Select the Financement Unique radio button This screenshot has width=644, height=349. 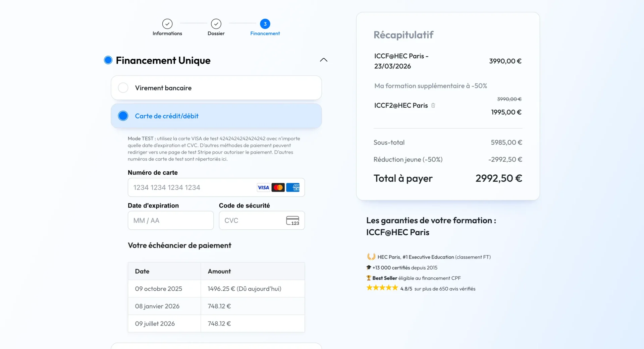pos(108,60)
